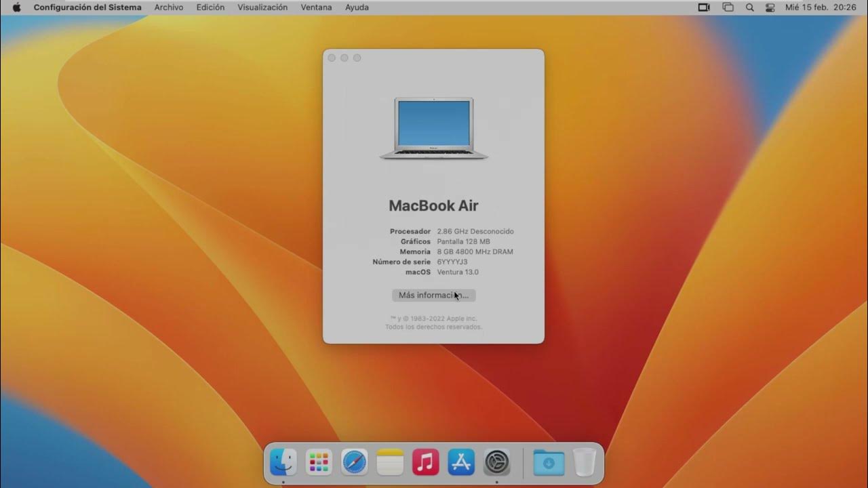Screen dimensions: 868x488
Task: Open the Ayuda menu
Action: pyautogui.click(x=357, y=7)
